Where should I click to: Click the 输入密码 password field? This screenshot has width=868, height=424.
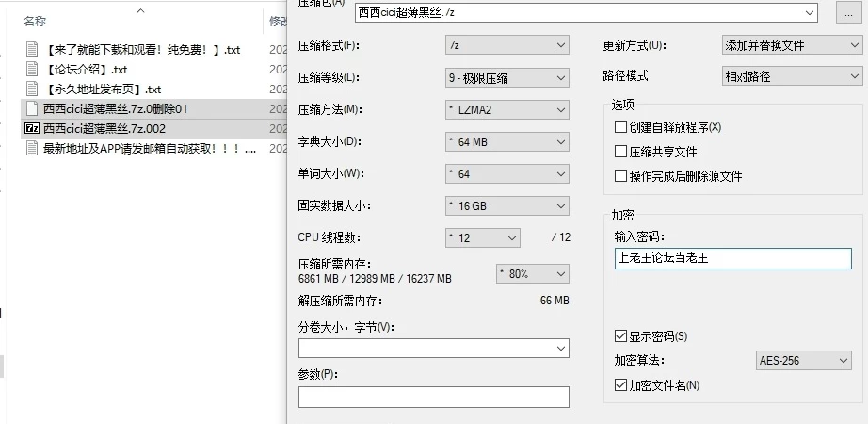pos(733,259)
